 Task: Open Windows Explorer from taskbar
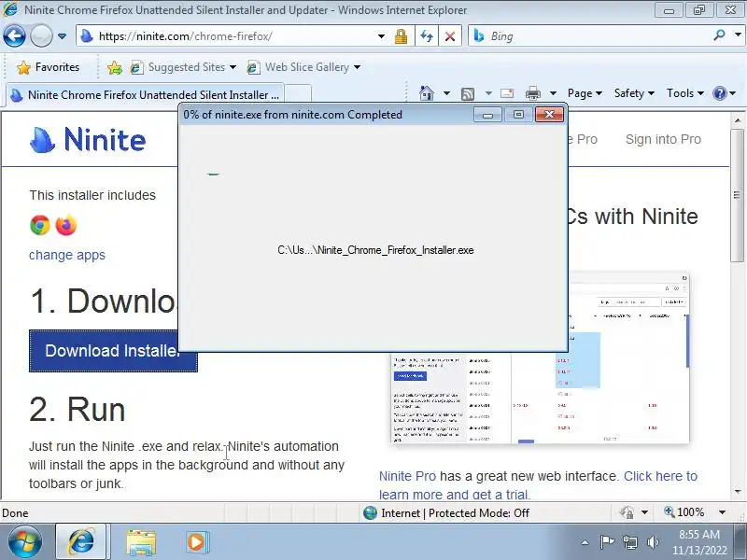(141, 542)
